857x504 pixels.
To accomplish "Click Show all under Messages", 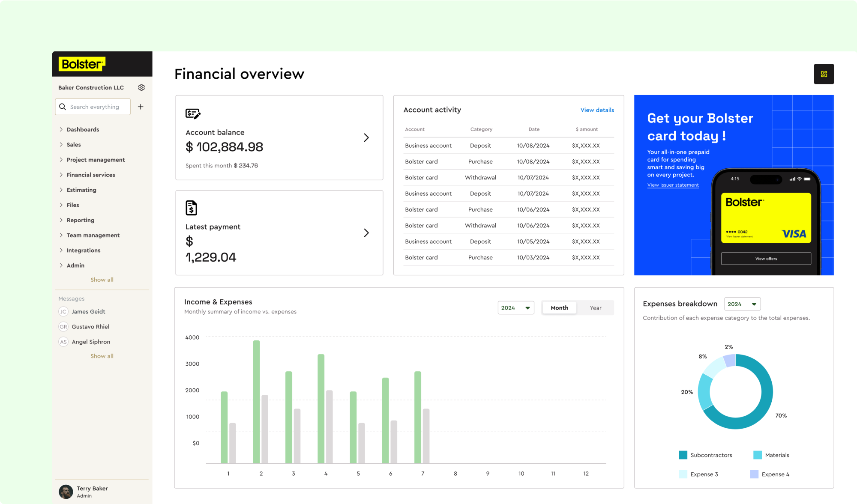I will click(102, 356).
